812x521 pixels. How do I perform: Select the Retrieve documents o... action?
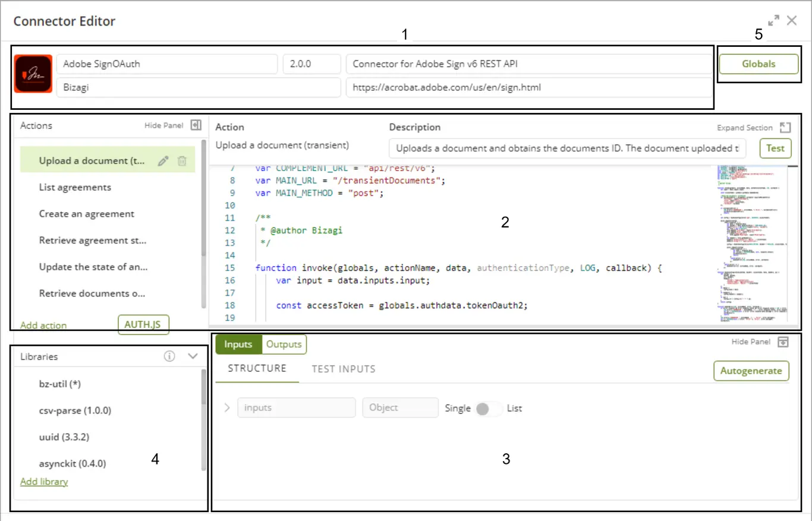108,293
